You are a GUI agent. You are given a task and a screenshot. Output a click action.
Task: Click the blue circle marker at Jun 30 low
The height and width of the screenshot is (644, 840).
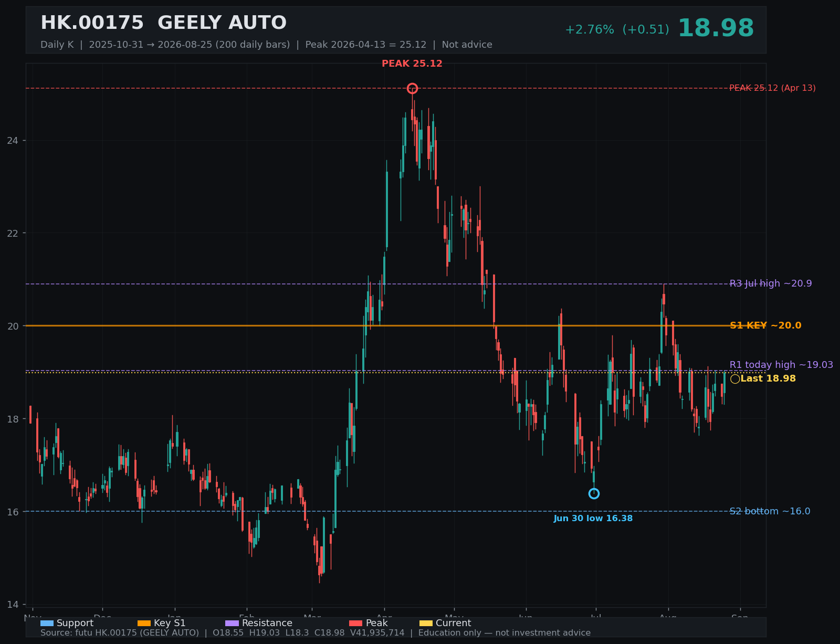pos(594,493)
